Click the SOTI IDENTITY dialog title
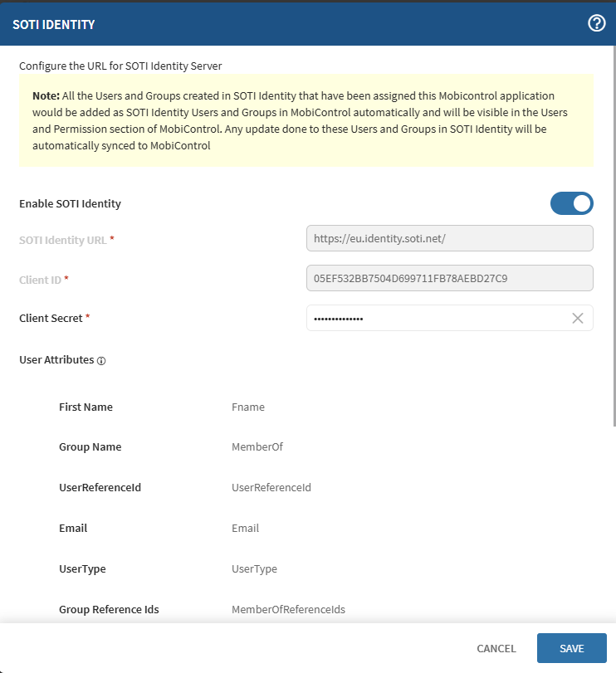616x673 pixels. 53,24
